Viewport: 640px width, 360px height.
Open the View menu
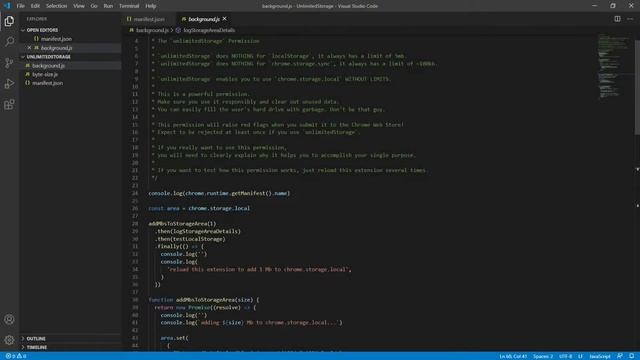79,6
